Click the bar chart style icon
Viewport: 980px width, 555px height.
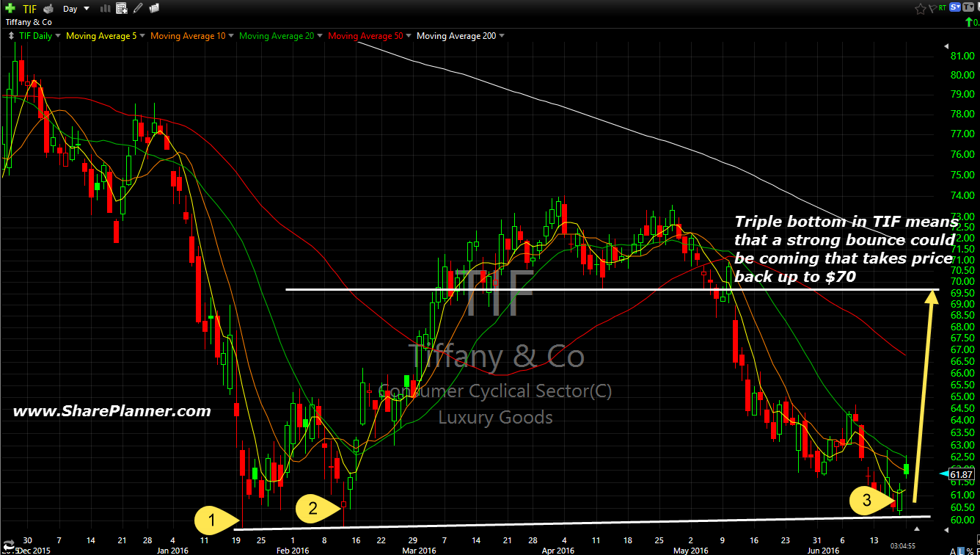pyautogui.click(x=105, y=9)
